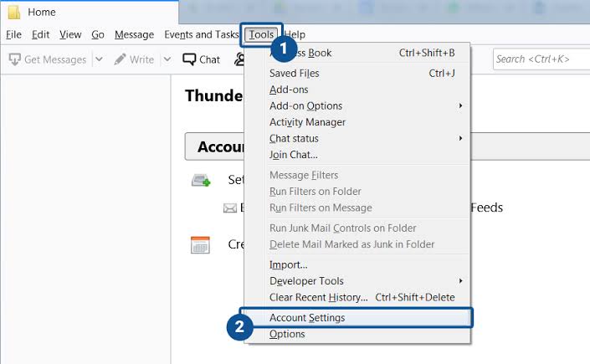This screenshot has height=364, width=590.
Task: Click the Write pencil icon
Action: pos(120,59)
